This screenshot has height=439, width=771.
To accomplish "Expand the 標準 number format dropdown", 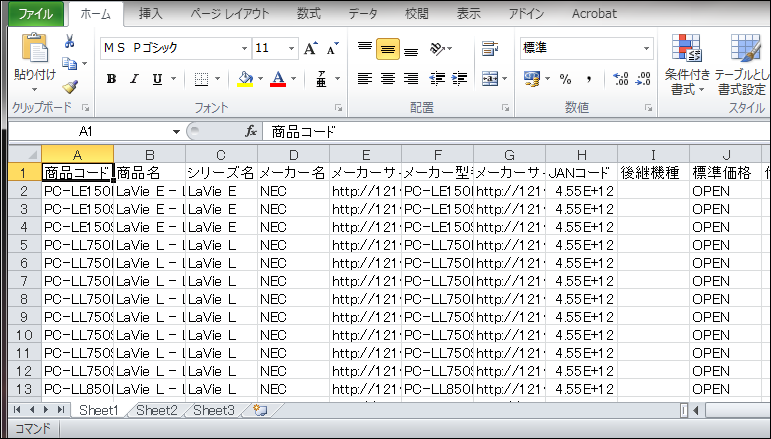I will (647, 48).
